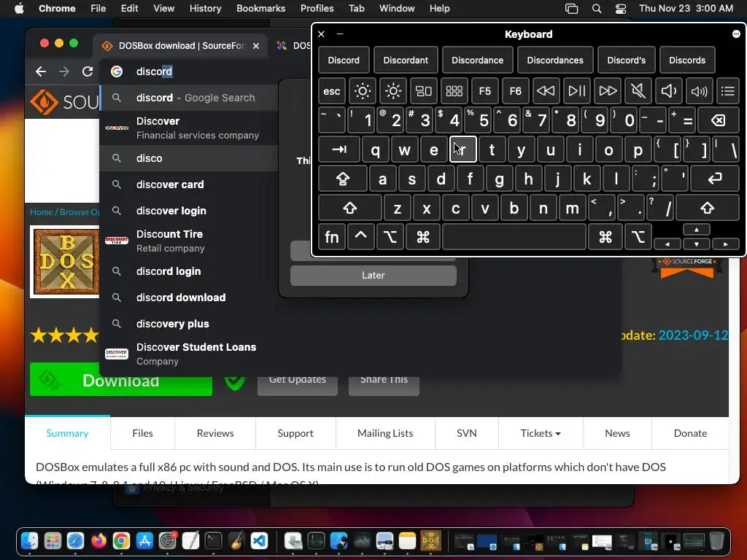Toggle the left shift key

pyautogui.click(x=349, y=208)
